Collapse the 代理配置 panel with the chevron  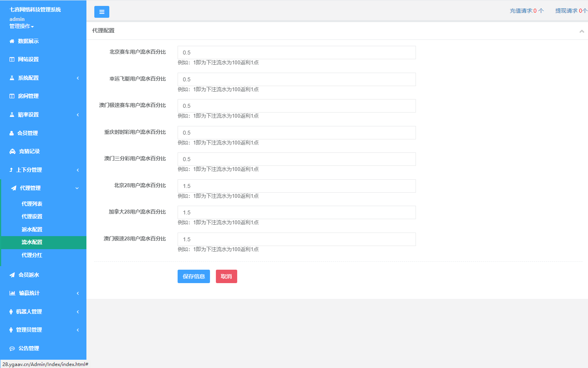click(581, 31)
